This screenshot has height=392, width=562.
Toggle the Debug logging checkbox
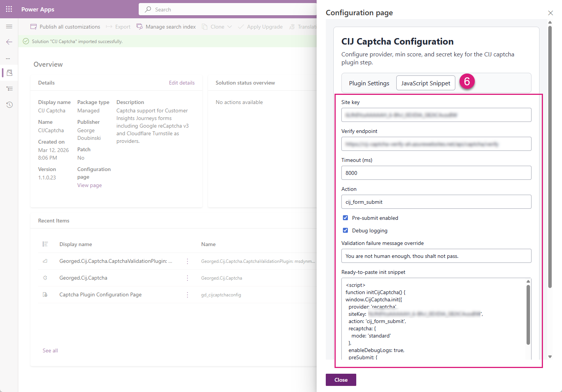click(345, 230)
